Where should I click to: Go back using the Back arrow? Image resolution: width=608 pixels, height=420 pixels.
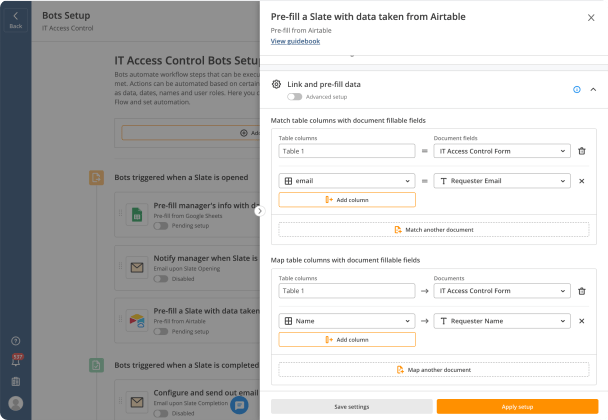(16, 20)
